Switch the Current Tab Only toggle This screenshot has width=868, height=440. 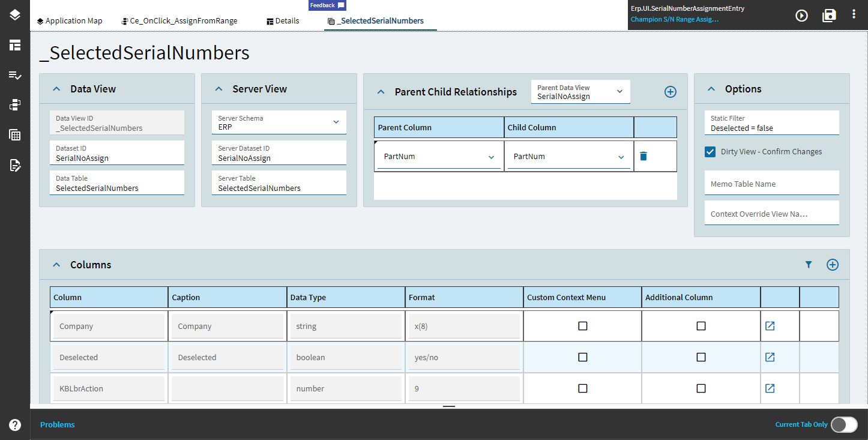pyautogui.click(x=844, y=424)
